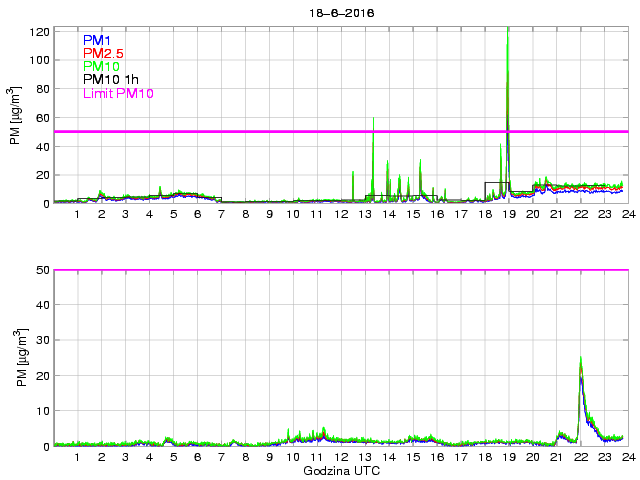
Task: Click the 50 tick on lower y-axis
Action: tap(43, 270)
